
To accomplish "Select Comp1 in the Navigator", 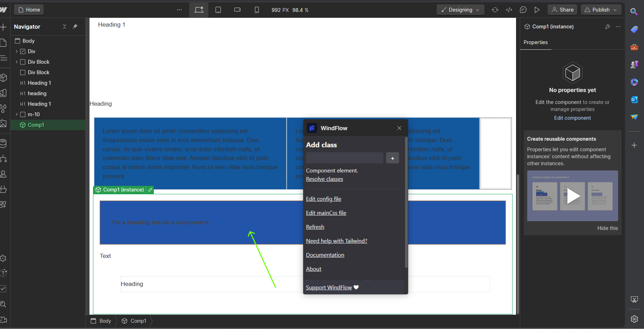I will [36, 125].
